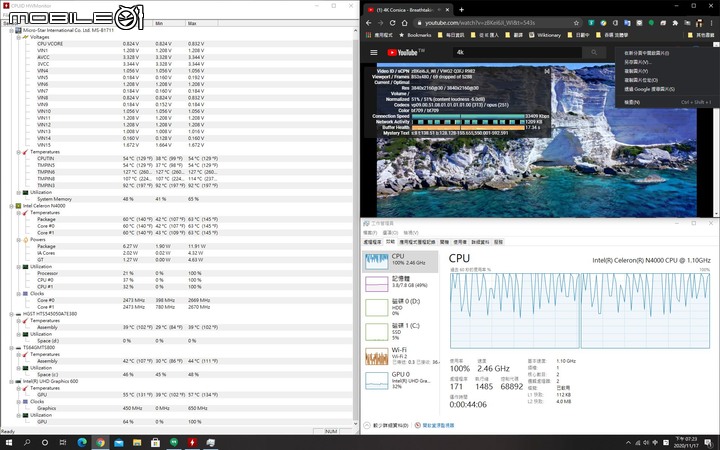Click the Chrome back arrow

pyautogui.click(x=369, y=22)
